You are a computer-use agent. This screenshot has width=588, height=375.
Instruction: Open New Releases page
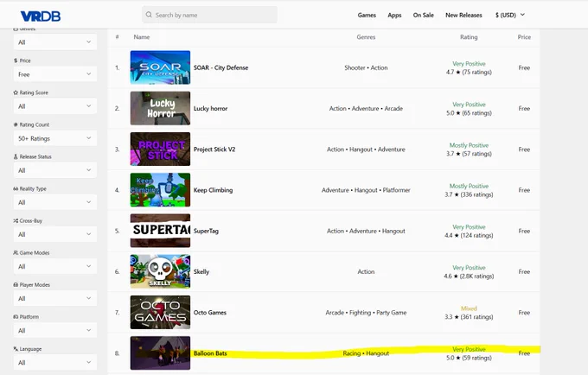pos(463,15)
